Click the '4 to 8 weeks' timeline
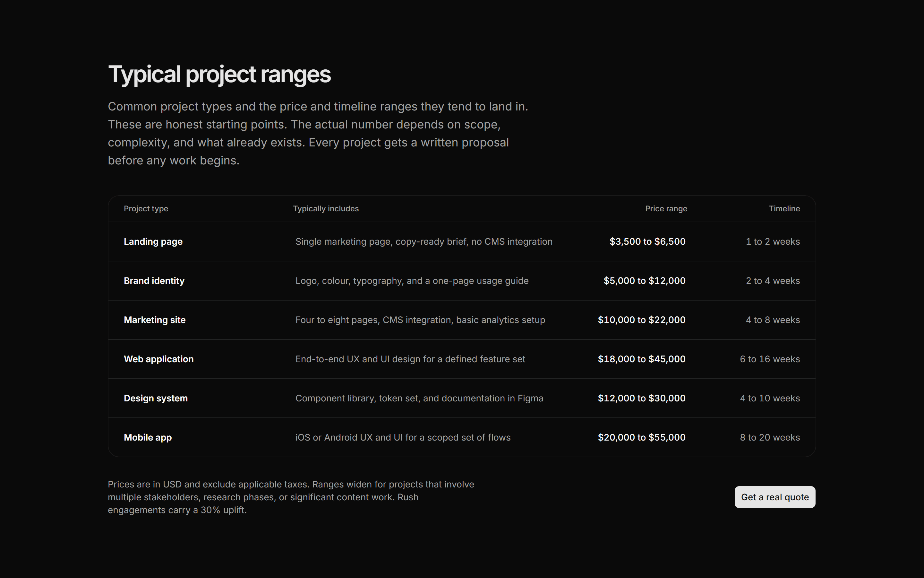 click(x=773, y=320)
